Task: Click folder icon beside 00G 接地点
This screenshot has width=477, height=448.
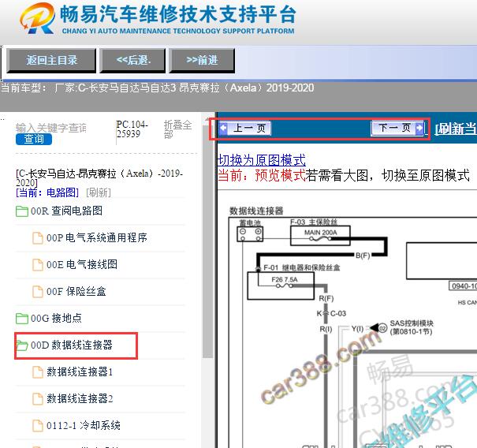Action: pyautogui.click(x=22, y=319)
